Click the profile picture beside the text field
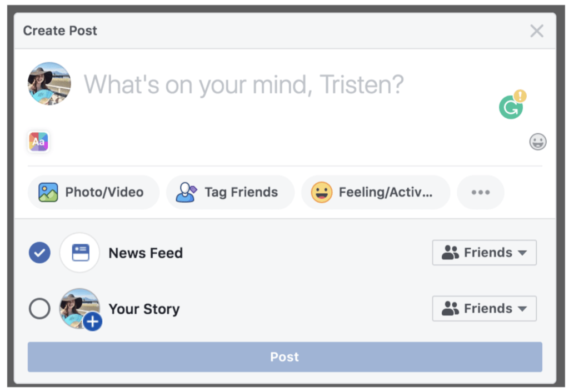 click(x=49, y=84)
